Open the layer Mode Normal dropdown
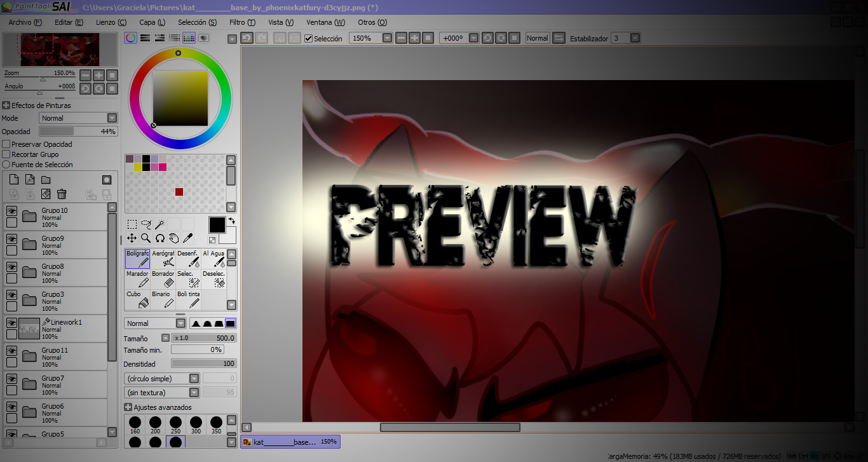The height and width of the screenshot is (462, 868). 79,118
